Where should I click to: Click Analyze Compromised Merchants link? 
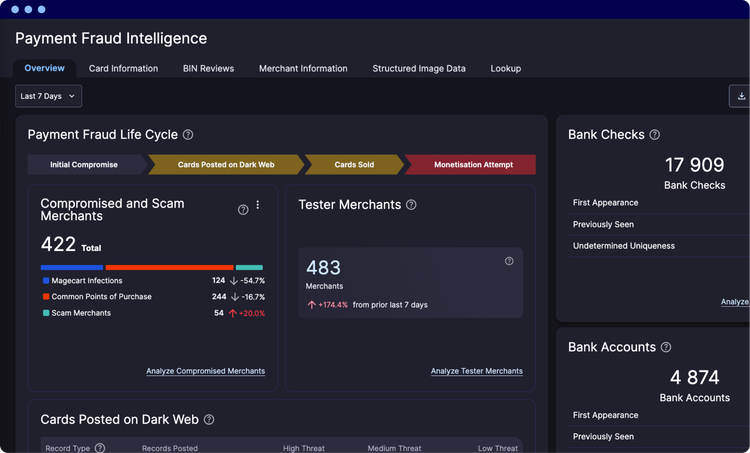click(x=206, y=371)
